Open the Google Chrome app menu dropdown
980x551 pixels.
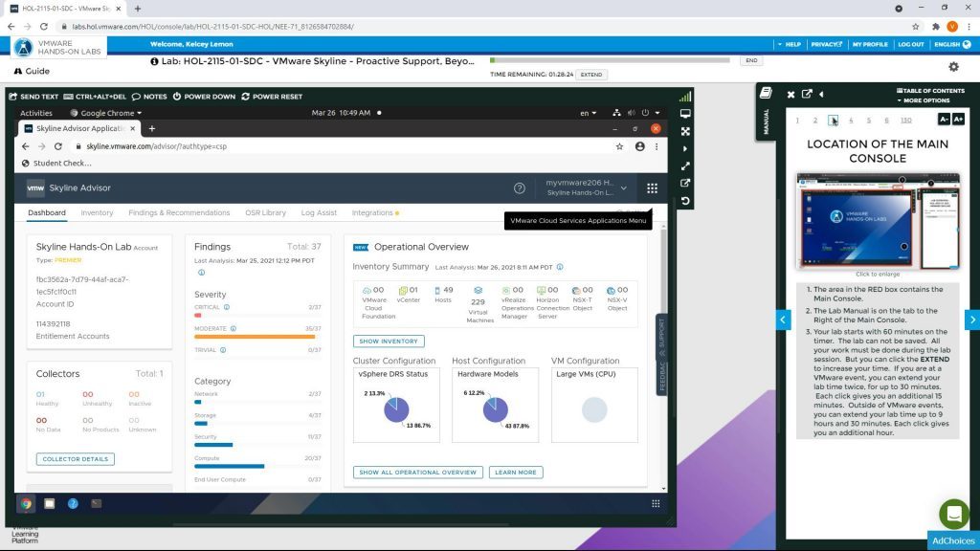[x=105, y=113]
